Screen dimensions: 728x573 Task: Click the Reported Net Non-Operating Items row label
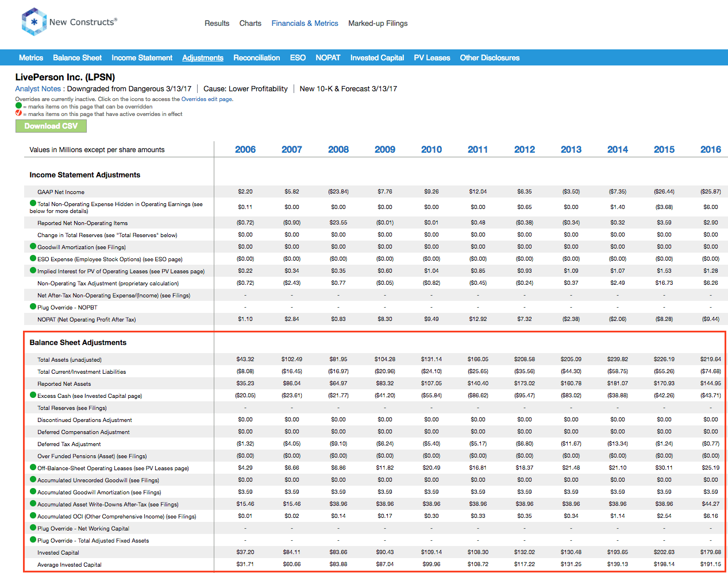click(83, 223)
